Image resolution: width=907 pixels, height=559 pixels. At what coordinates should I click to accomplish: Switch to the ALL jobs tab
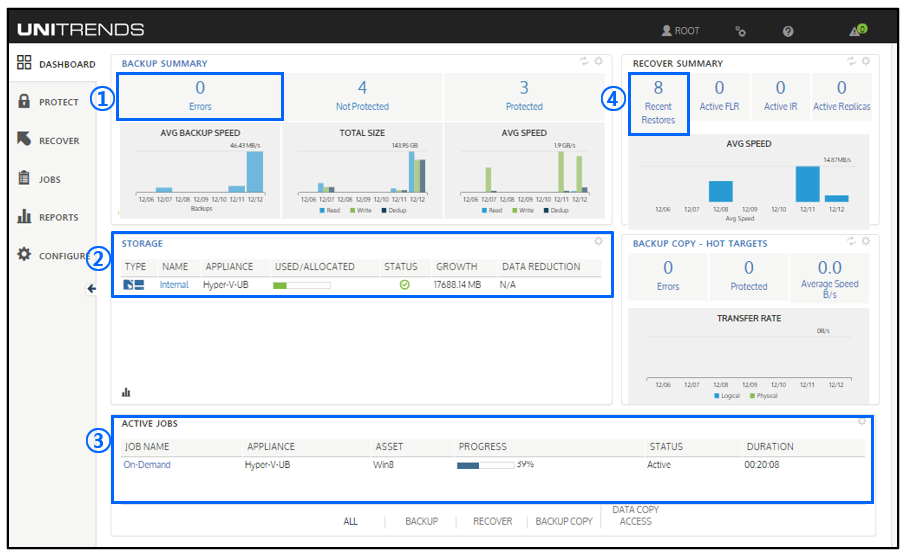pos(351,521)
